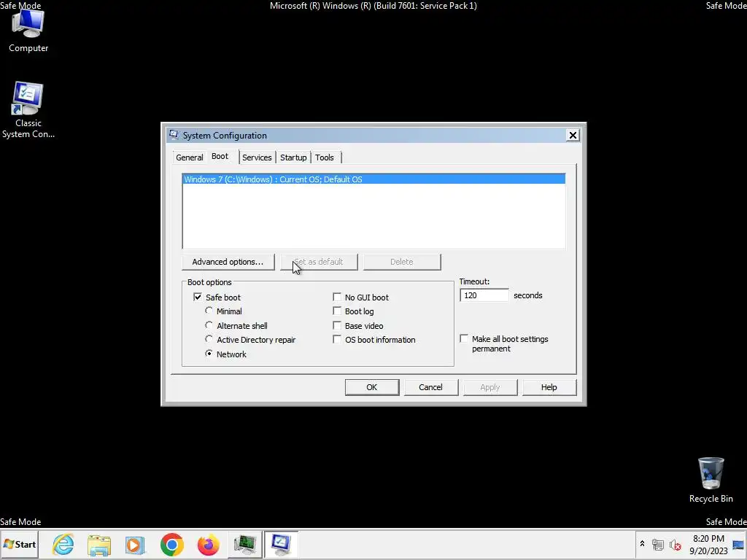Open the circuit-board app taskbar icon
747x560 pixels.
coord(244,545)
